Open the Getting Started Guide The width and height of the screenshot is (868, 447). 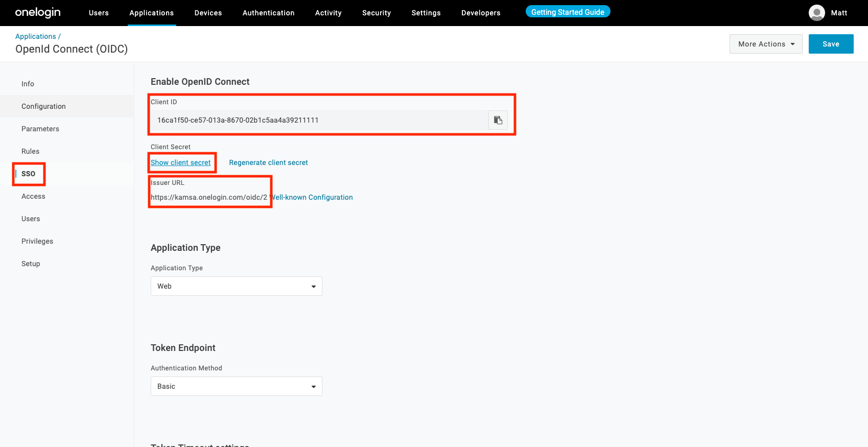click(x=568, y=12)
